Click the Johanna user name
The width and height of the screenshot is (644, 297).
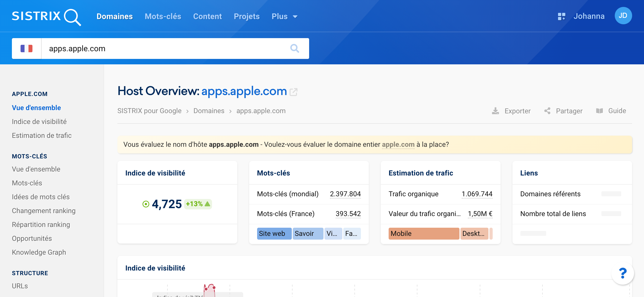589,16
